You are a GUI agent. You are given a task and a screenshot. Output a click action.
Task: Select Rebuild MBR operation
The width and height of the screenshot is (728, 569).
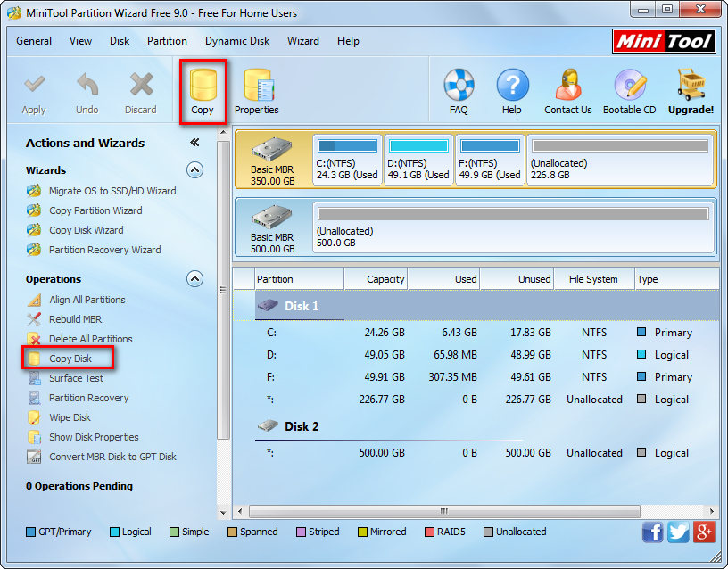pos(75,319)
